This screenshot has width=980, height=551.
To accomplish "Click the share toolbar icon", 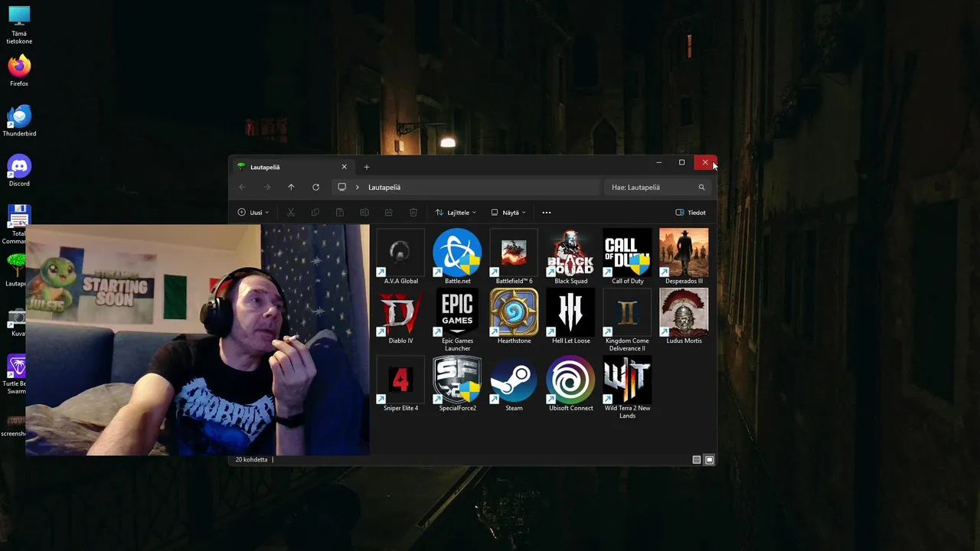I will click(x=389, y=213).
